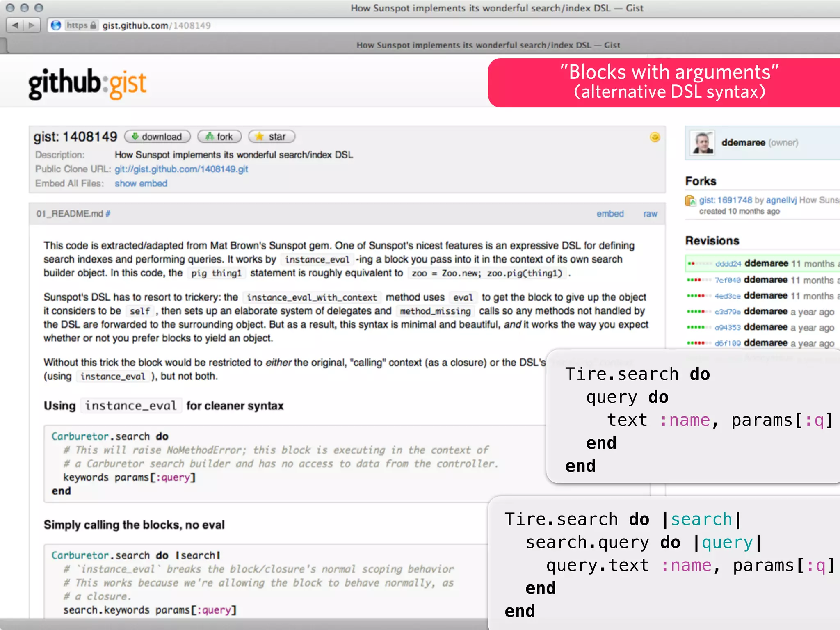Open ddemaree owner avatar
The width and height of the screenshot is (840, 630).
[703, 143]
